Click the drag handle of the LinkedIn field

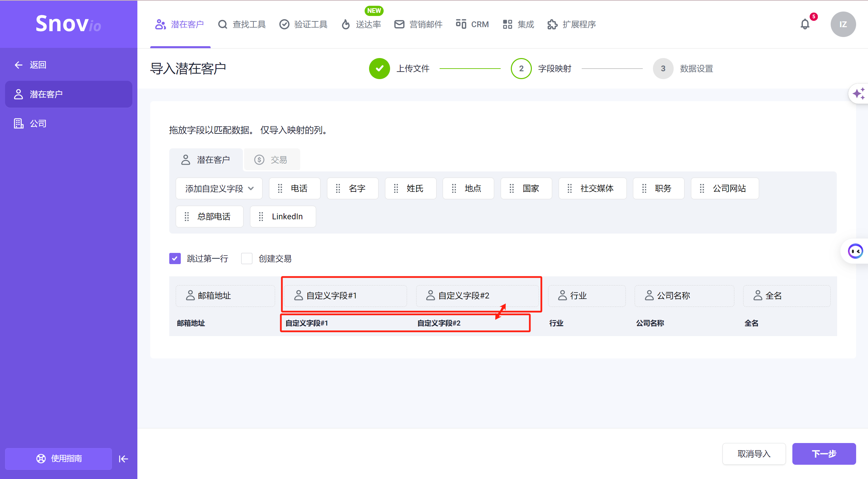click(261, 217)
